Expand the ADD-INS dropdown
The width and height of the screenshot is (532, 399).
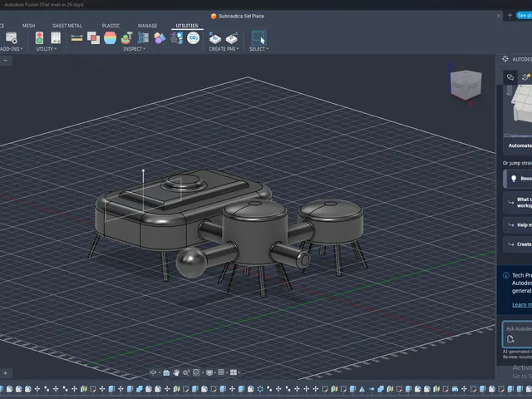pos(11,49)
